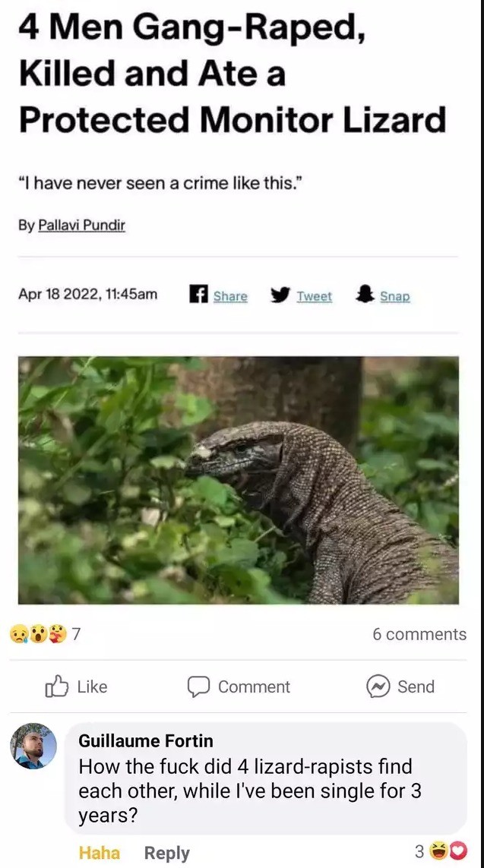Open author Pallavi Pundir's page
Screen dimensions: 484x868
pos(81,226)
